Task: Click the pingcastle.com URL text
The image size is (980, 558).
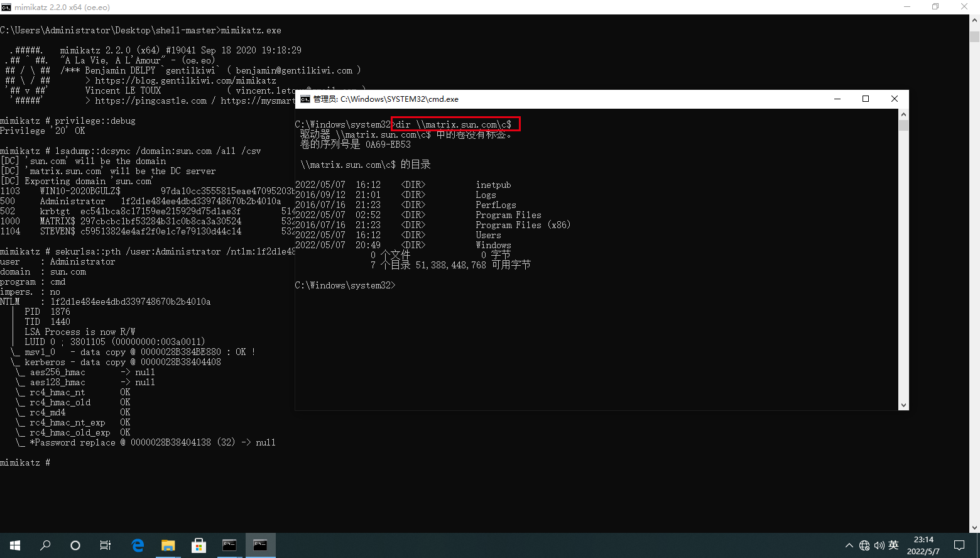Action: point(151,101)
